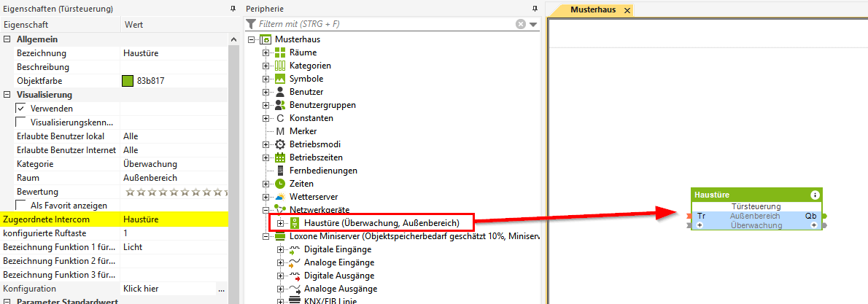Clear the search filter field
Viewport: 868px width, 304px height.
coord(521,24)
